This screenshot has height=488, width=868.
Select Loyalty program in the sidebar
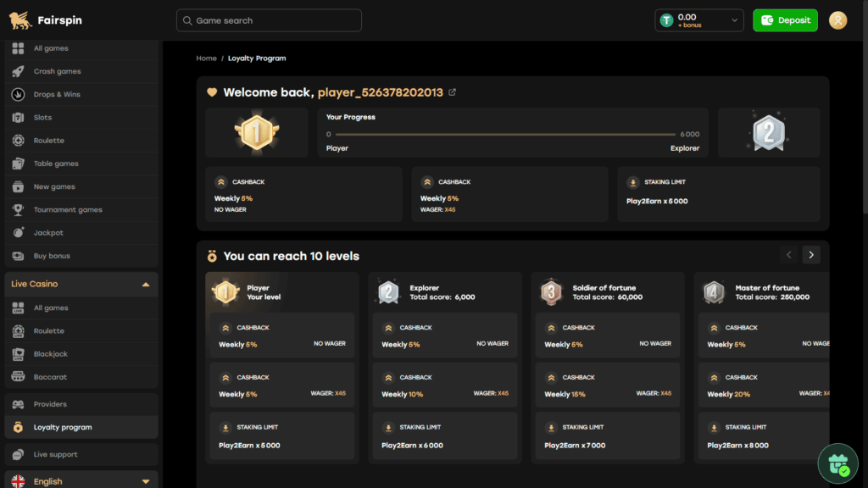[x=62, y=427]
